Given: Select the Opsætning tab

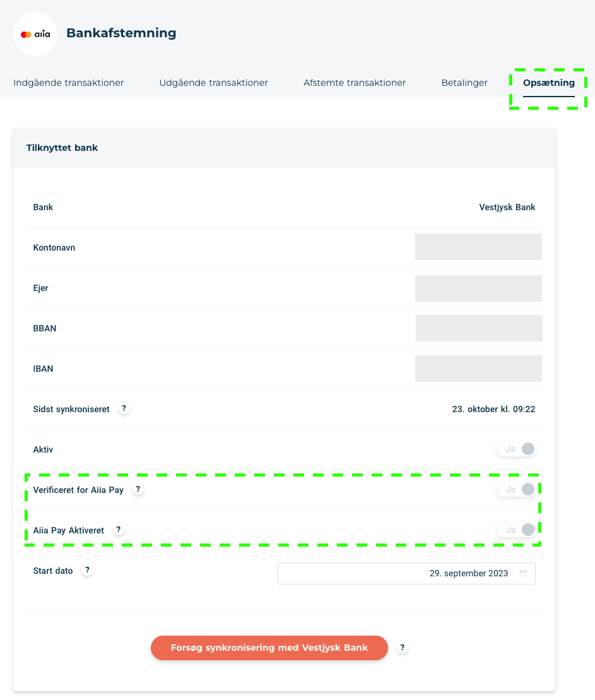Looking at the screenshot, I should tap(548, 83).
